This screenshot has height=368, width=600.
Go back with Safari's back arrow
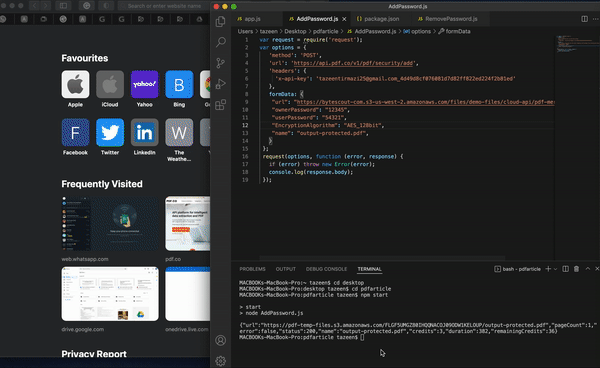pyautogui.click(x=34, y=6)
